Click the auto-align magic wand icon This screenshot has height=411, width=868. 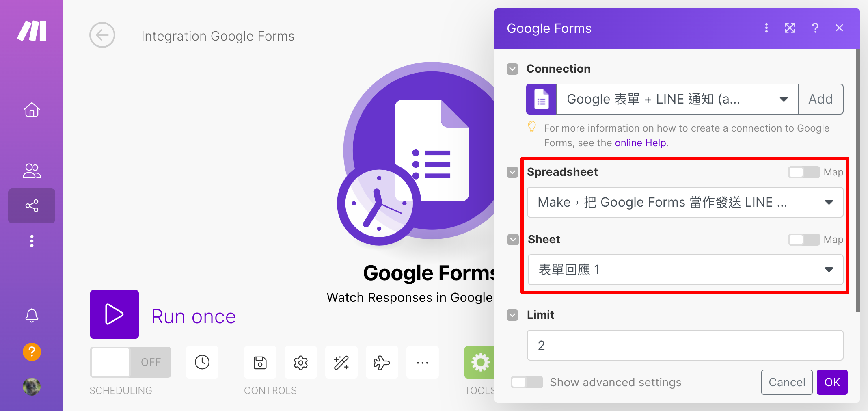(341, 362)
